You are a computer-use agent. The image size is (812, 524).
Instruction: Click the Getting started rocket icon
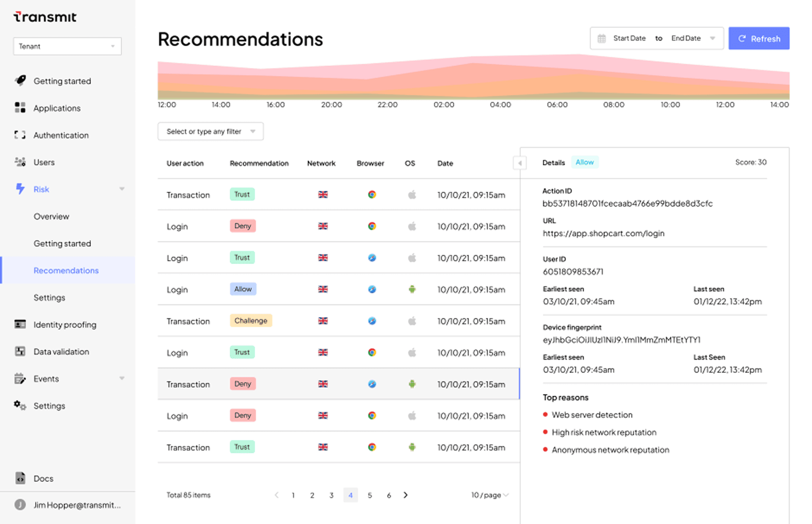point(20,81)
